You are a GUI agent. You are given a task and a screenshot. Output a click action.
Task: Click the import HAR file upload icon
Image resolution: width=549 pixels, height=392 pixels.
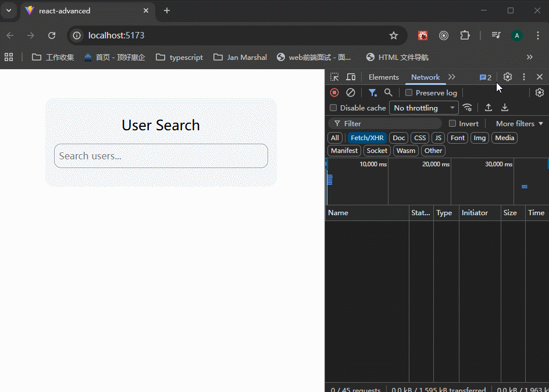489,108
